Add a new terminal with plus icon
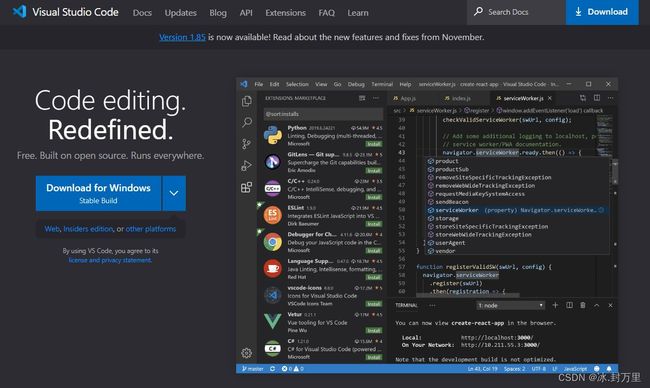 (555, 305)
